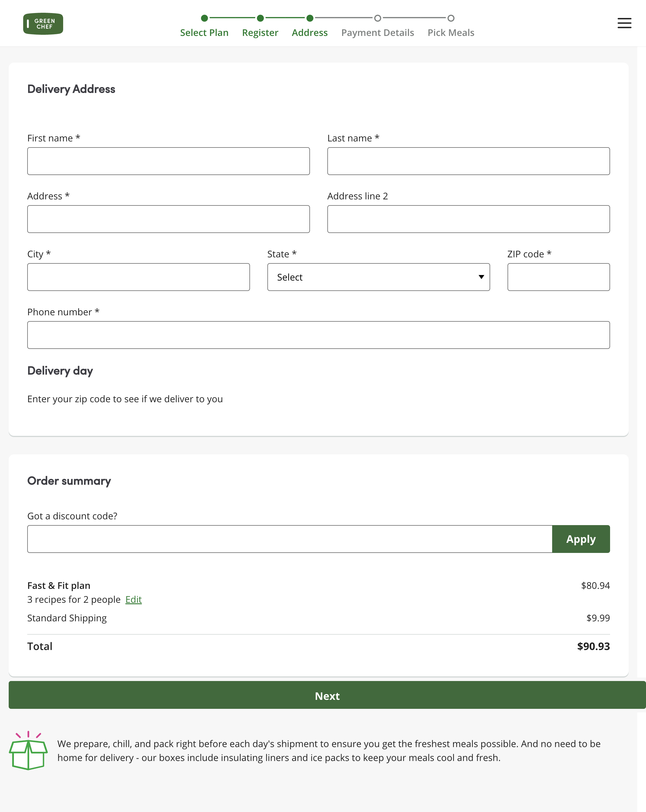Select the Select Plan step

pos(204,33)
